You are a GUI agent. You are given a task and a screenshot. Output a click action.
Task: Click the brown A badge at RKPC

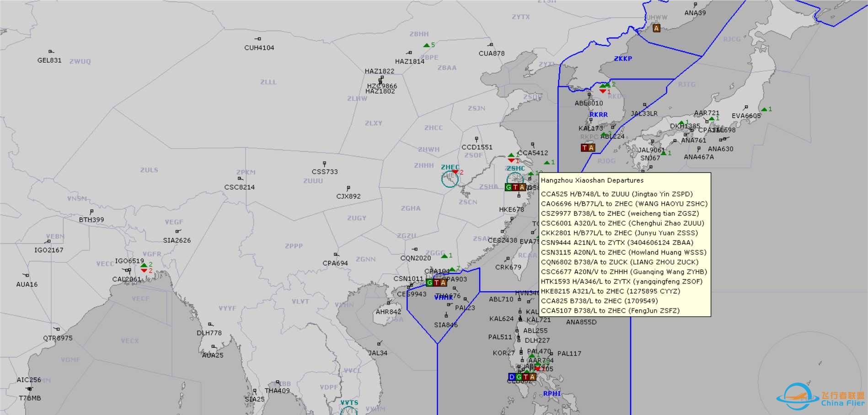[x=591, y=148]
